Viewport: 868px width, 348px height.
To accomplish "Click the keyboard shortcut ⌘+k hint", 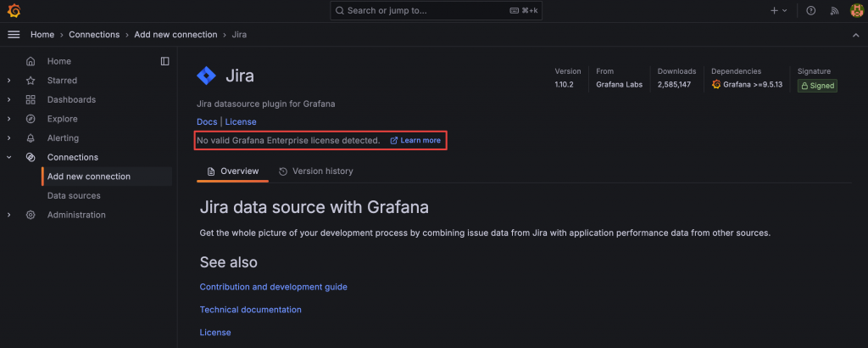I will pyautogui.click(x=524, y=10).
